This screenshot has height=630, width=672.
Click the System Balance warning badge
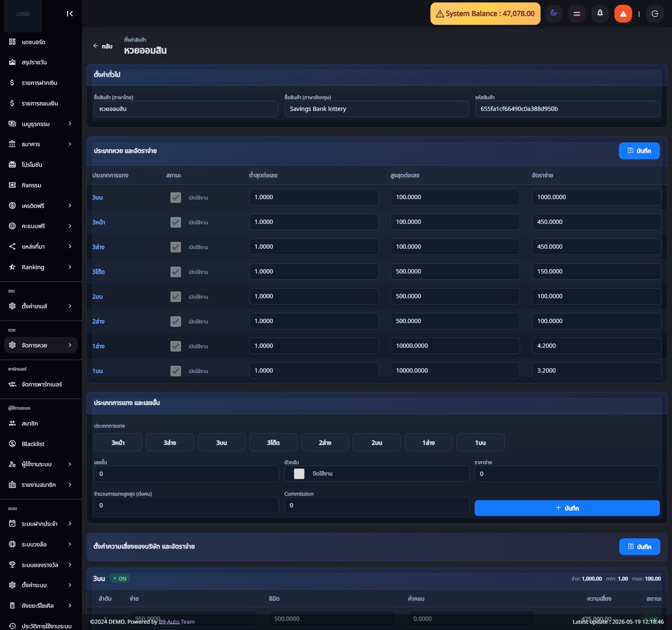pyautogui.click(x=485, y=13)
